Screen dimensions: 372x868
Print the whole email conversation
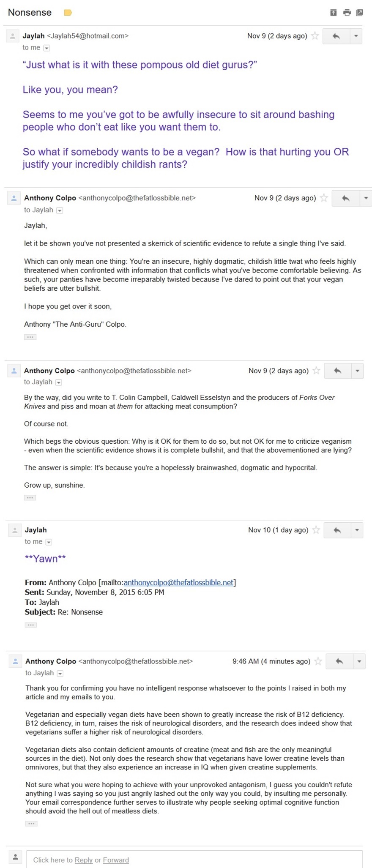pos(347,13)
